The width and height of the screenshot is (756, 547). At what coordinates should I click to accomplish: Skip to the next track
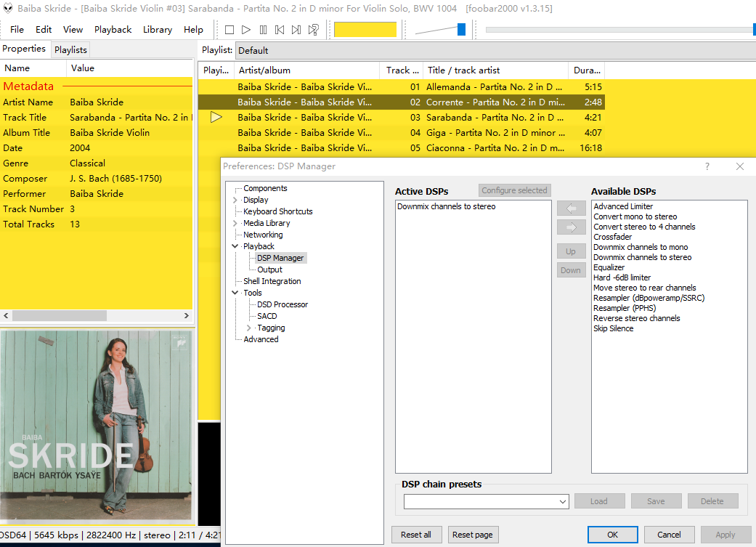click(296, 30)
